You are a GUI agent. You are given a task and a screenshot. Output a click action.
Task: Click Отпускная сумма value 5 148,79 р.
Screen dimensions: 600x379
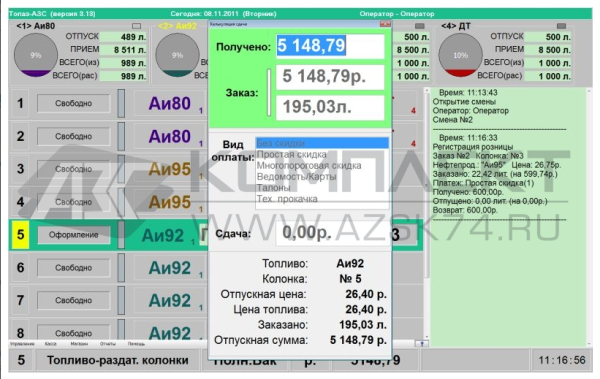[358, 340]
